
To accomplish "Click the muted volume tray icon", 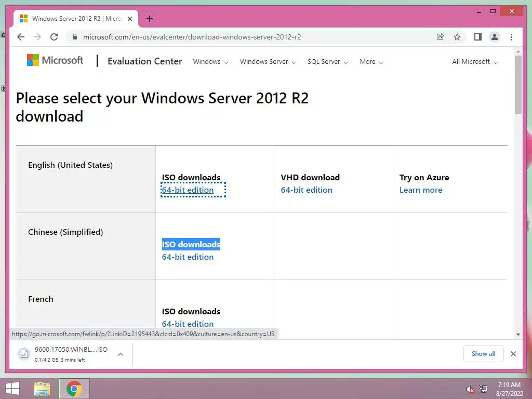I will click(x=470, y=389).
